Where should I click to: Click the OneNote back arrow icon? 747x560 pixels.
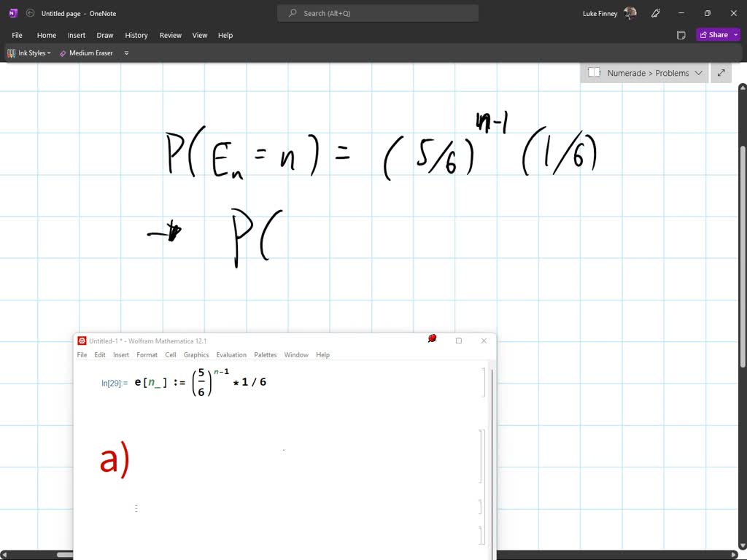pyautogui.click(x=30, y=13)
